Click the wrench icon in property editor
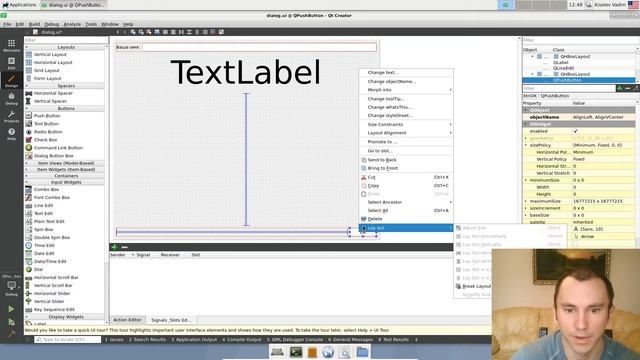640x360 pixels. coord(635,88)
